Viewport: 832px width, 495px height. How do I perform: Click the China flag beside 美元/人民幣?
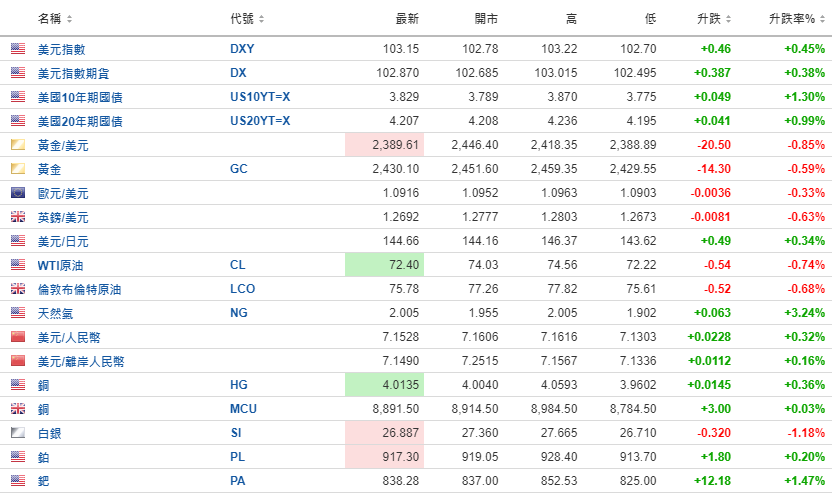18,337
